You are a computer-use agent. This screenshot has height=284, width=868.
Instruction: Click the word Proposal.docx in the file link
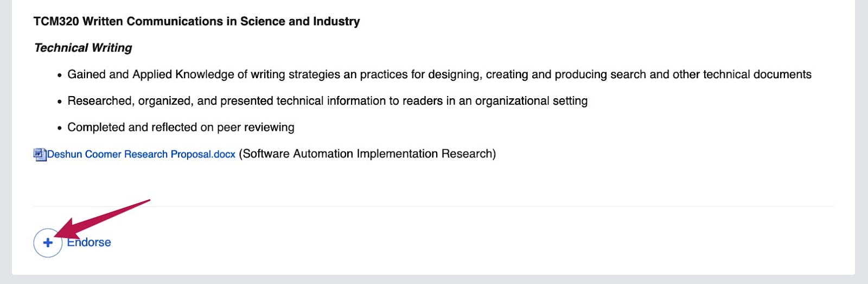coord(203,154)
